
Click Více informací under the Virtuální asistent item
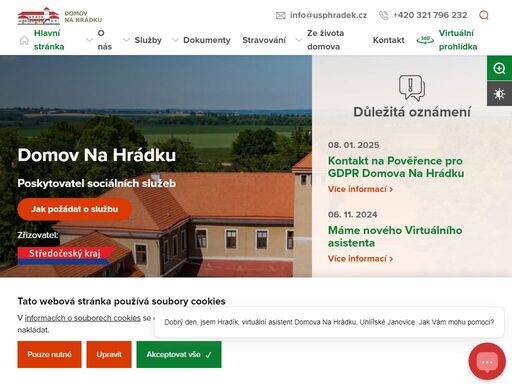[x=360, y=259]
